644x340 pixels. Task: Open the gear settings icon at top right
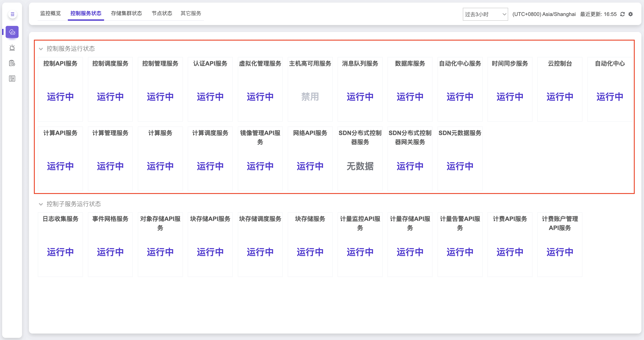[631, 14]
